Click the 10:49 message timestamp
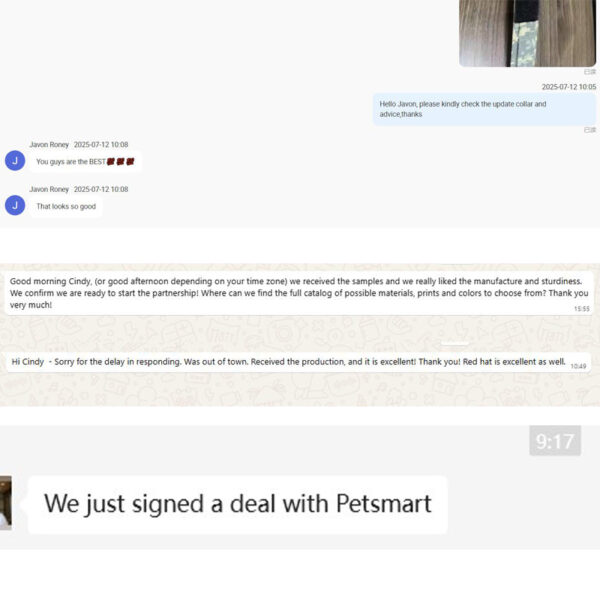Image resolution: width=600 pixels, height=600 pixels. (x=578, y=366)
